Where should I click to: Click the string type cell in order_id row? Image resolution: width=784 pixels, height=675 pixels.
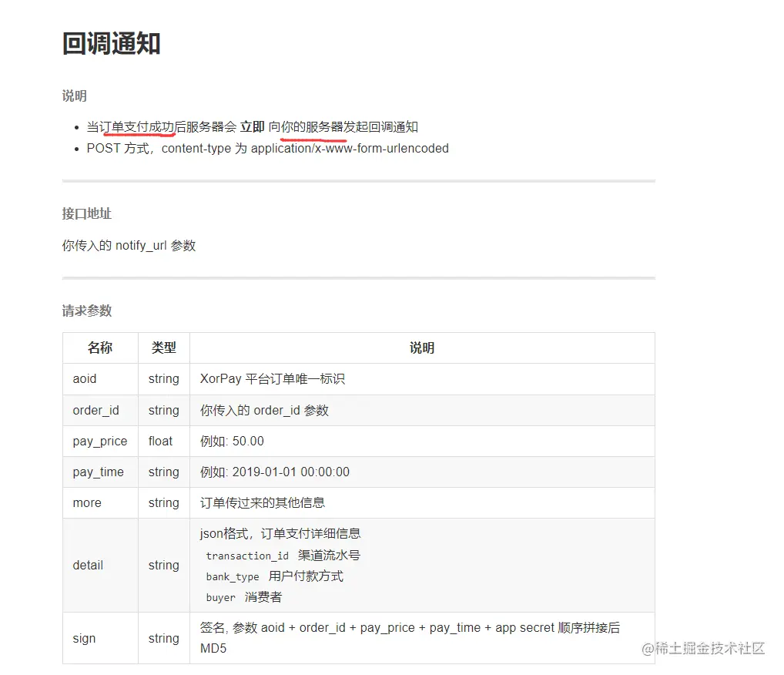pyautogui.click(x=164, y=410)
